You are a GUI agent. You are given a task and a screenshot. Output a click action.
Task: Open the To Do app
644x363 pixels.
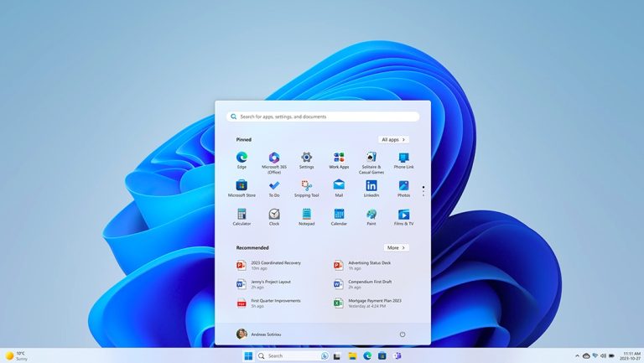(273, 186)
